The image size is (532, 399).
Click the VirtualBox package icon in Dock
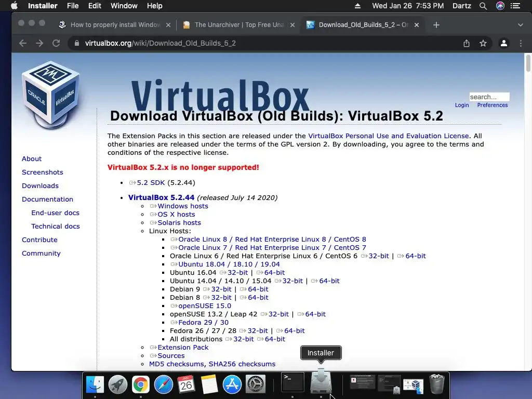(414, 385)
